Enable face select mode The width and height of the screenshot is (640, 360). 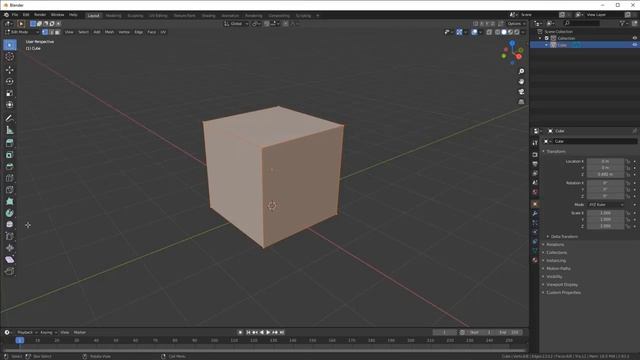(x=57, y=32)
